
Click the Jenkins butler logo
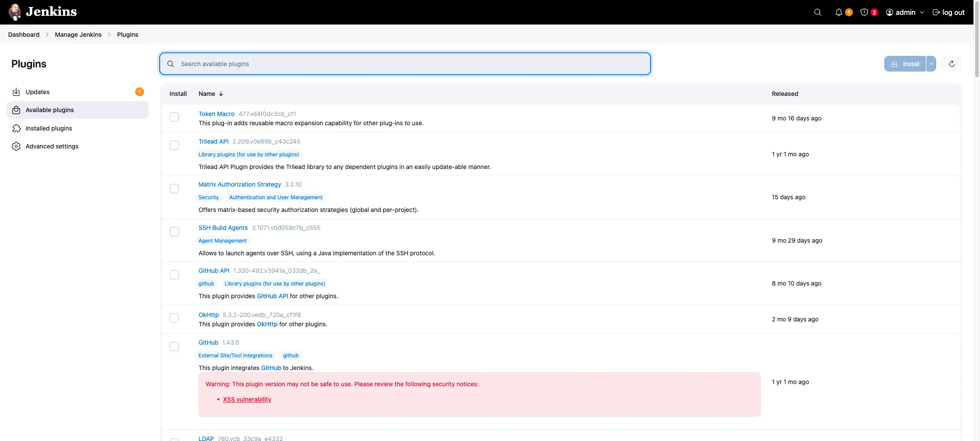15,12
